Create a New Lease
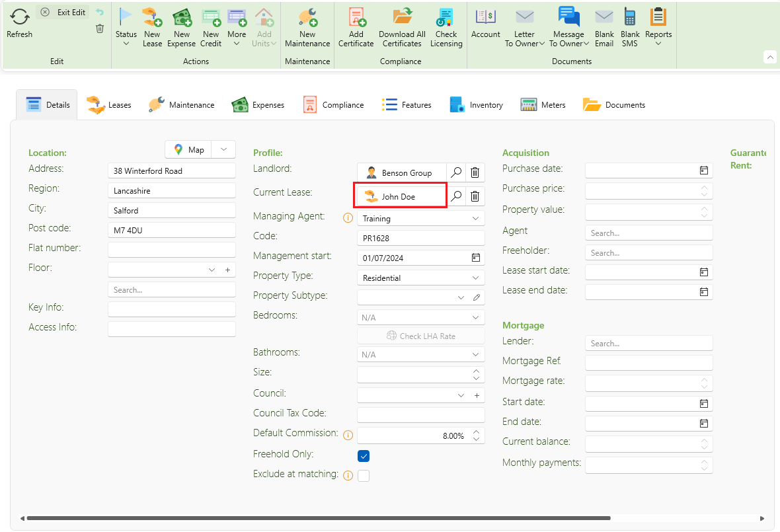 [x=152, y=27]
